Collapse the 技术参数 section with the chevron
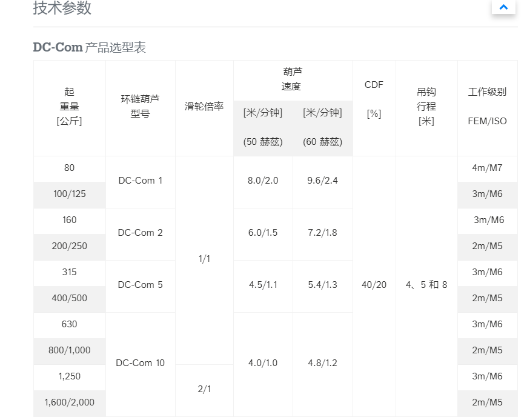The height and width of the screenshot is (420, 527). (503, 7)
